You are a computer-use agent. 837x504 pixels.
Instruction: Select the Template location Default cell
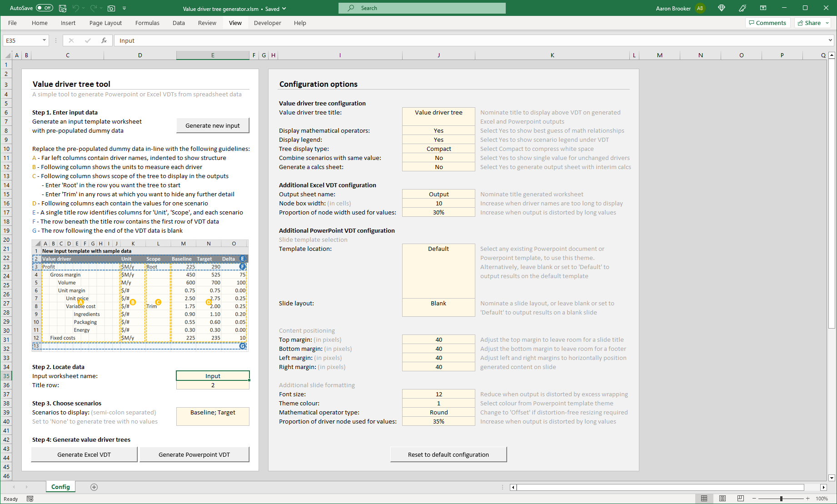(x=438, y=271)
